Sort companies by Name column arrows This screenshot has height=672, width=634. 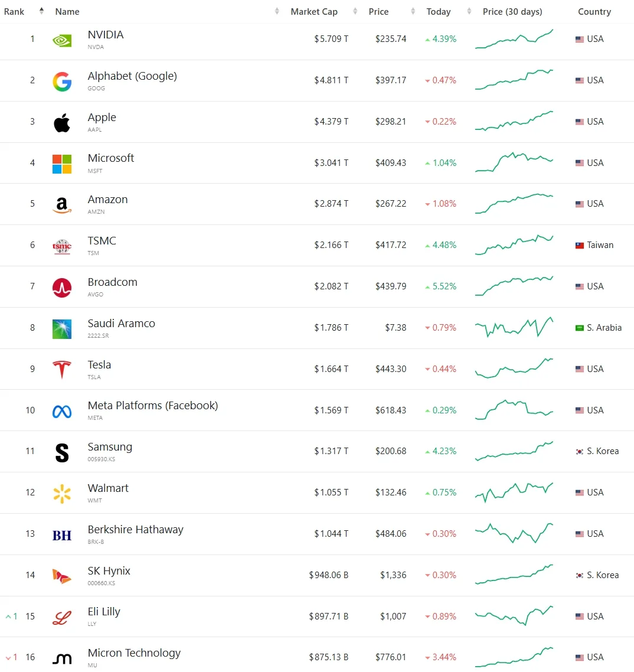coord(277,11)
